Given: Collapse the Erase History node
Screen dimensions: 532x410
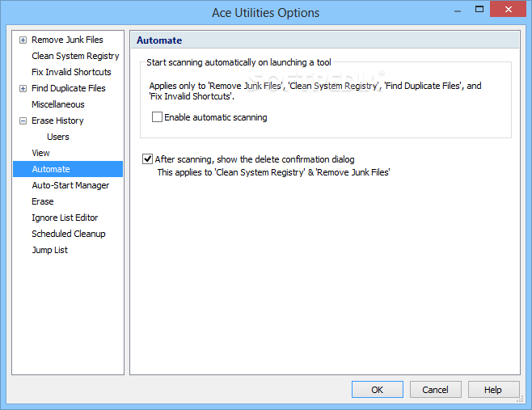Looking at the screenshot, I should click(x=23, y=120).
